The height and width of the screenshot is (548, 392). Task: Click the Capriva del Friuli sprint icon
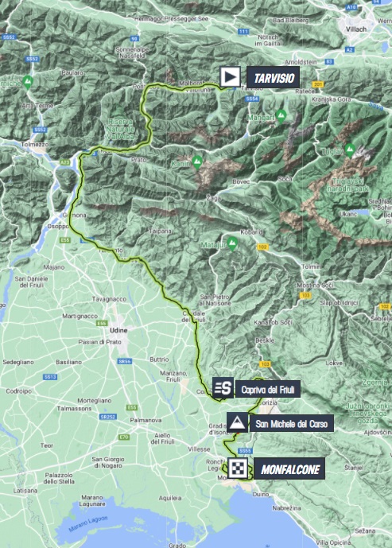[223, 388]
